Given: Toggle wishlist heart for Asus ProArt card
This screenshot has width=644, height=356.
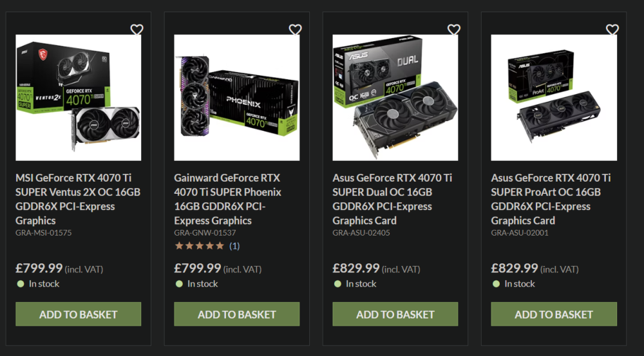Looking at the screenshot, I should tap(612, 30).
